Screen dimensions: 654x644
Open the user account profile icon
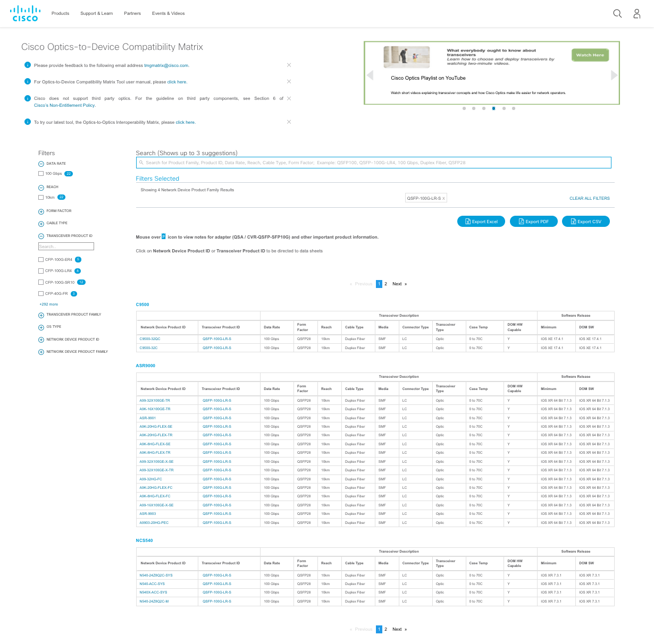[636, 14]
